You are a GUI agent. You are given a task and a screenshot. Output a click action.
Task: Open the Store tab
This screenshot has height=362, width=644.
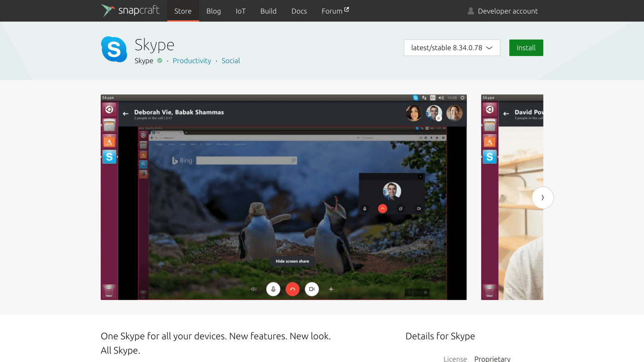(183, 11)
